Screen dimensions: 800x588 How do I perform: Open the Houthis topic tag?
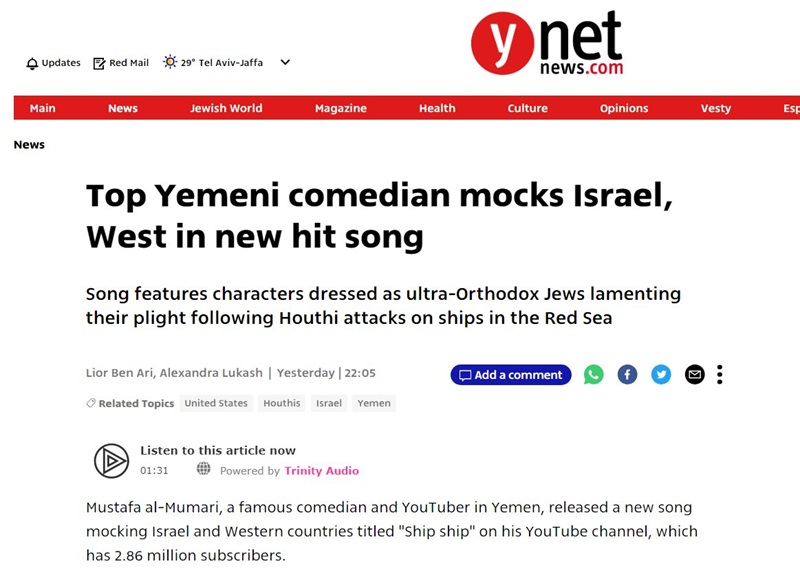[x=281, y=403]
